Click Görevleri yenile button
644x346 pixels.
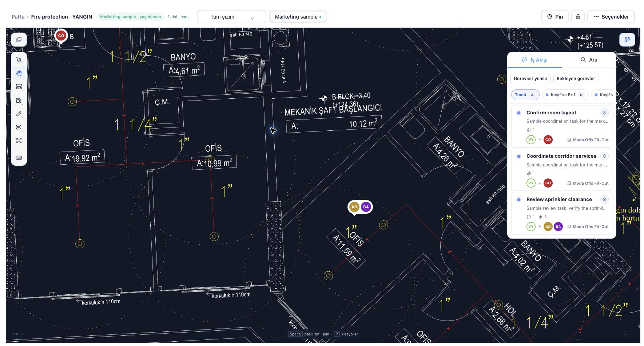tap(530, 78)
